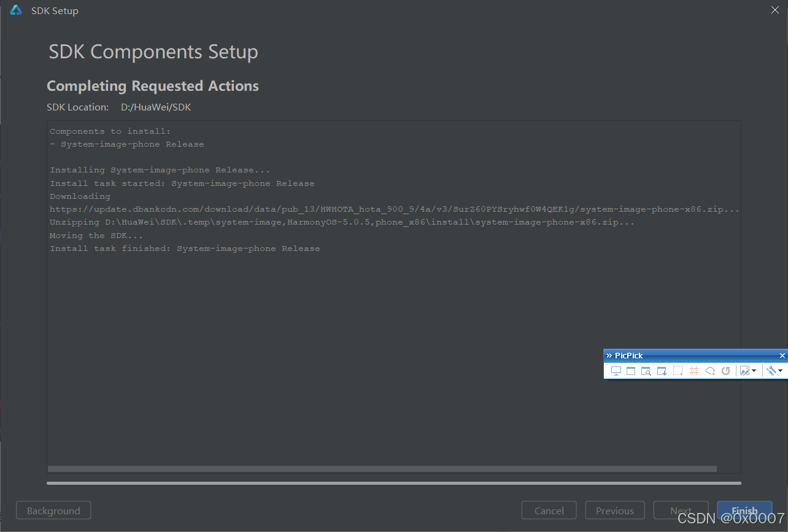Click 'Components to install:' log line
This screenshot has width=788, height=532.
pyautogui.click(x=110, y=131)
